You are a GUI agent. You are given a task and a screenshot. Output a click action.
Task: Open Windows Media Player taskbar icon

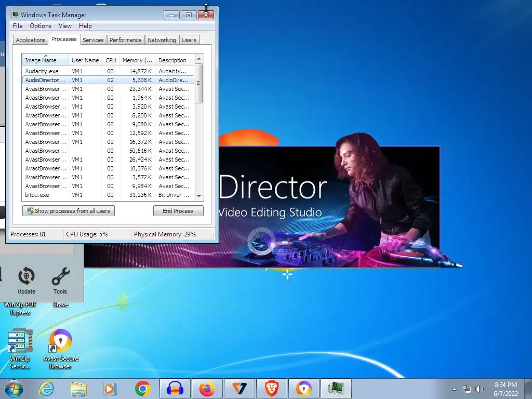pyautogui.click(x=110, y=389)
